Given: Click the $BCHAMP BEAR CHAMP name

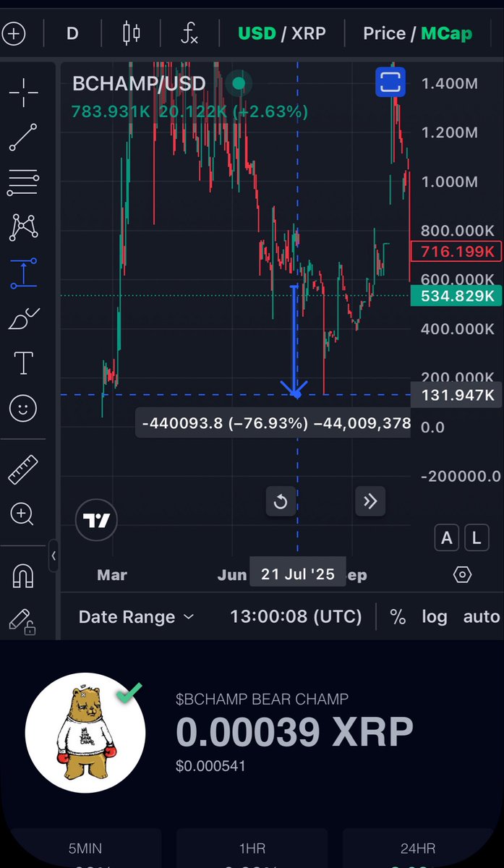Looking at the screenshot, I should [262, 699].
